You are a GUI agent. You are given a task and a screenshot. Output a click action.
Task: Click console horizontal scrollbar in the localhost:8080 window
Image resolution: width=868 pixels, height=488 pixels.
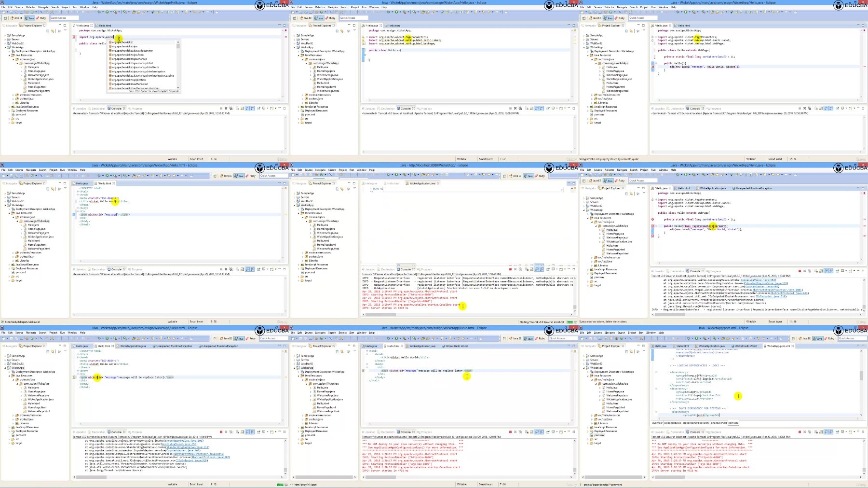[467, 314]
